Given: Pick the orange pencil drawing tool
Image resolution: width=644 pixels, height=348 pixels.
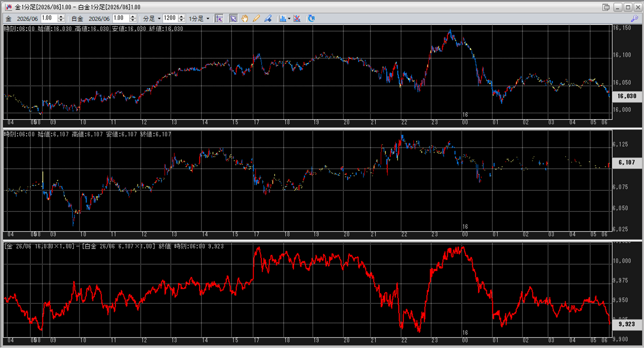Looking at the screenshot, I should pyautogui.click(x=256, y=19).
